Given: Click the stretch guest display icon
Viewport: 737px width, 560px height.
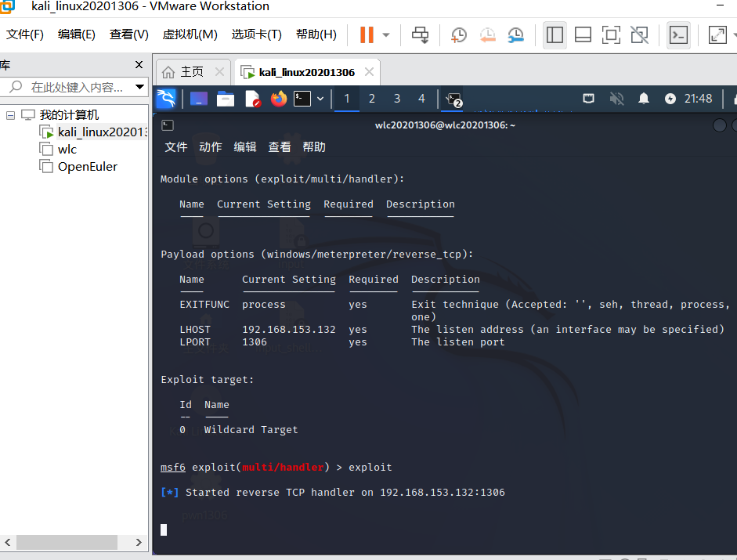Looking at the screenshot, I should (717, 34).
